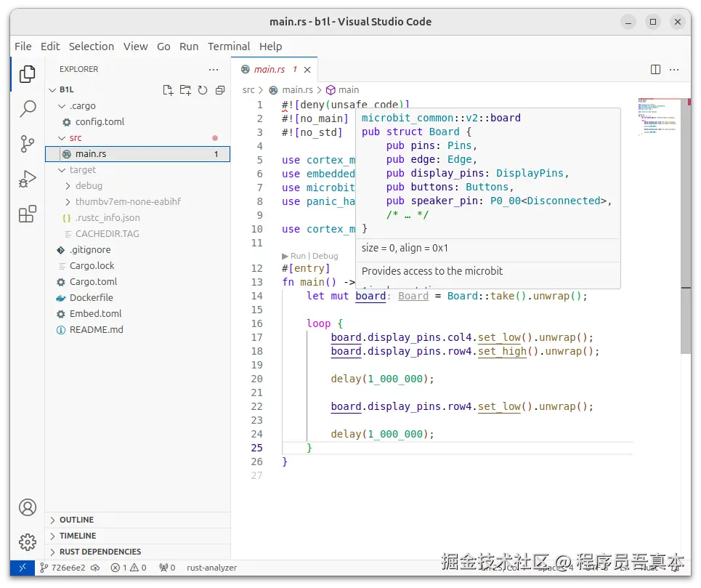Screen dimensions: 701x588
Task: Open the Run menu
Action: (x=189, y=47)
